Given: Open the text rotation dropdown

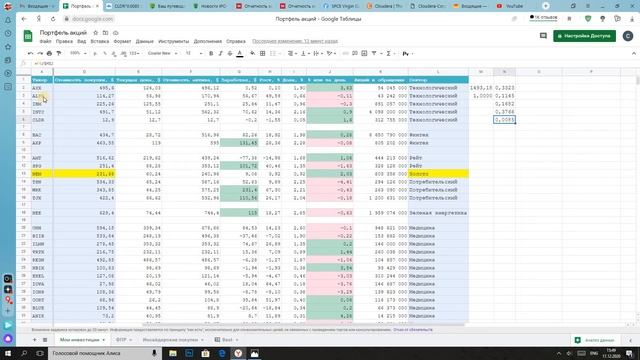Looking at the screenshot, I should (x=331, y=53).
